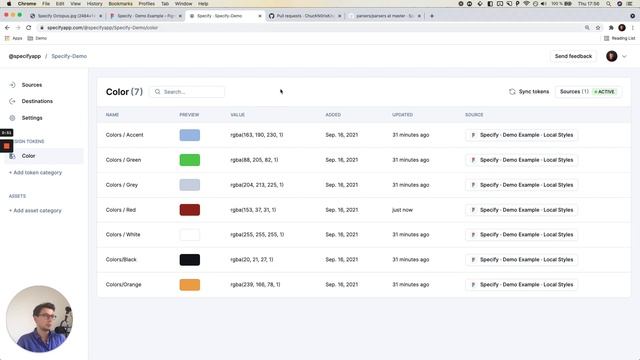
Task: Bookmark page with star icon
Action: click(598, 28)
